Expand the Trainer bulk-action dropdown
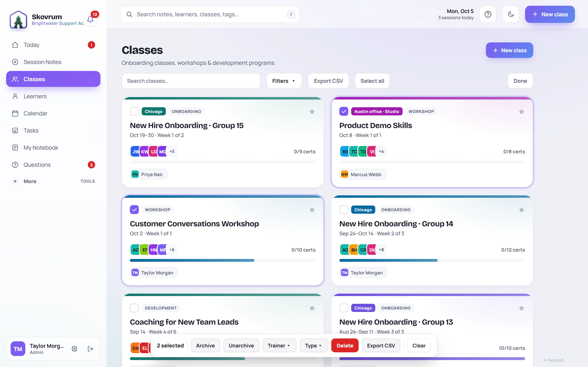The height and width of the screenshot is (367, 588). pos(279,345)
